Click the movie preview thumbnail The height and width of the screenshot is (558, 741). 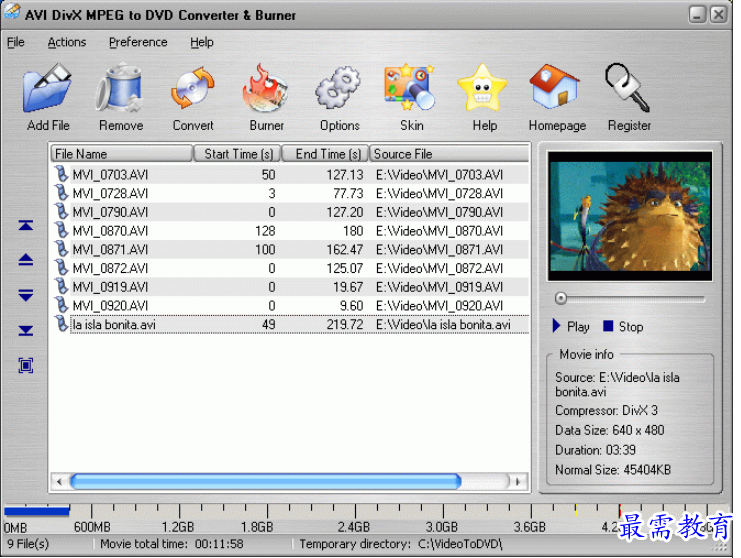[630, 216]
